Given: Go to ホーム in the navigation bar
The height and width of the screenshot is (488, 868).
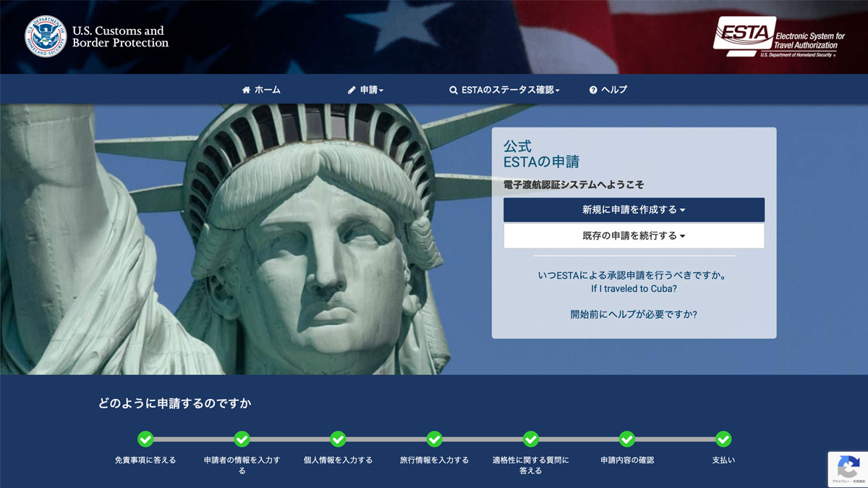Looking at the screenshot, I should (261, 90).
